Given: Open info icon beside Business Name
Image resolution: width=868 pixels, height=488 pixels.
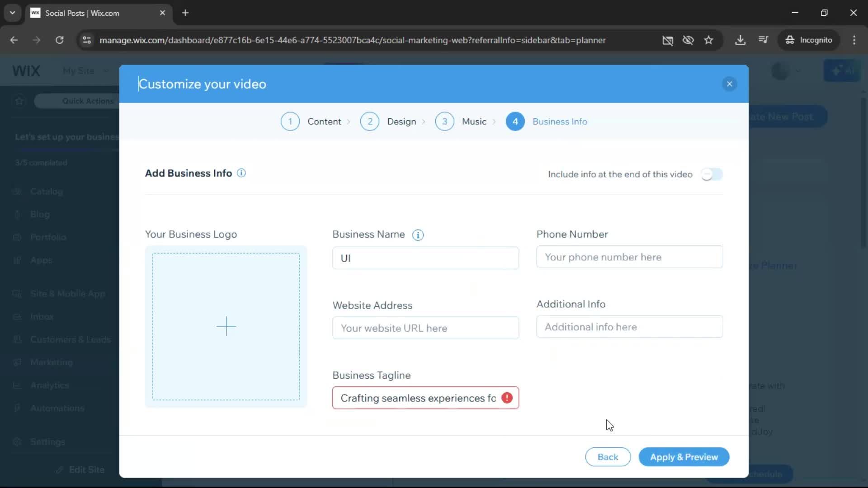Looking at the screenshot, I should [418, 235].
